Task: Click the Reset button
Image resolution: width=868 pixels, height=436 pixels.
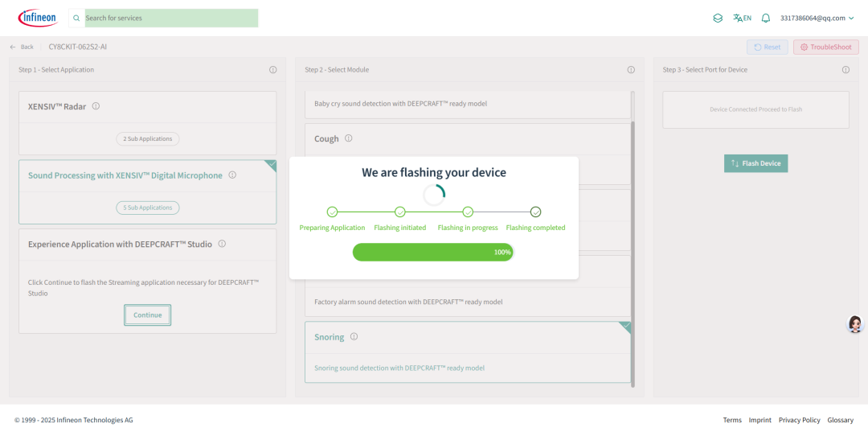Action: [x=768, y=47]
